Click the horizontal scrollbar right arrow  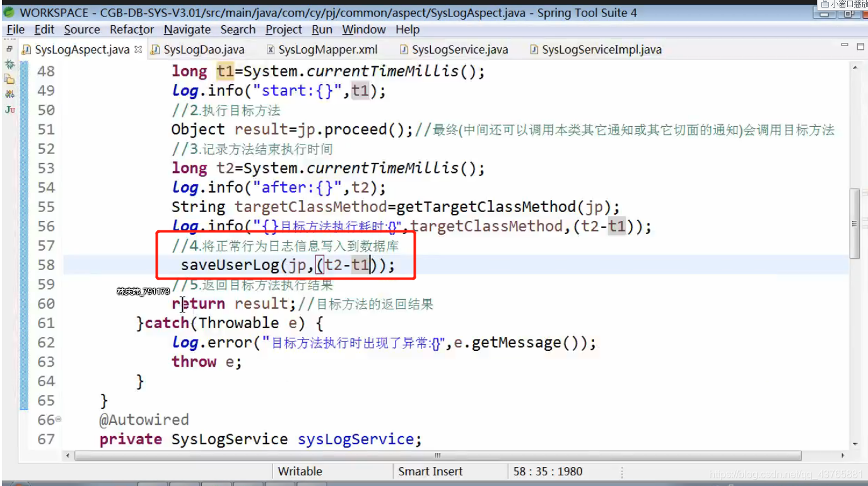coord(843,455)
